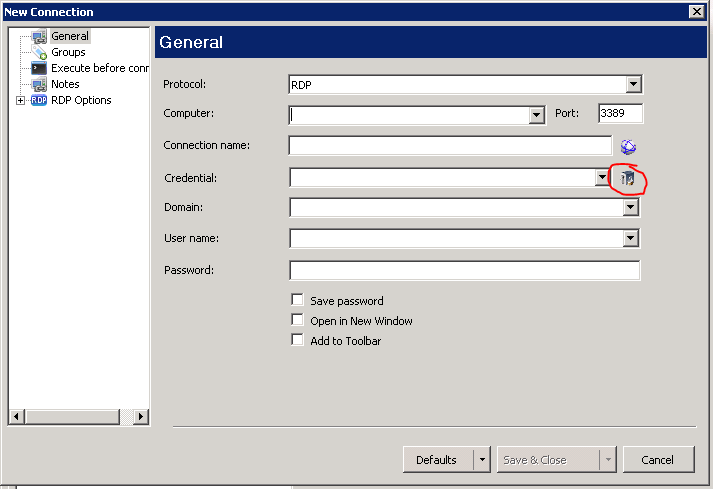Click the Cancel button

tap(658, 460)
